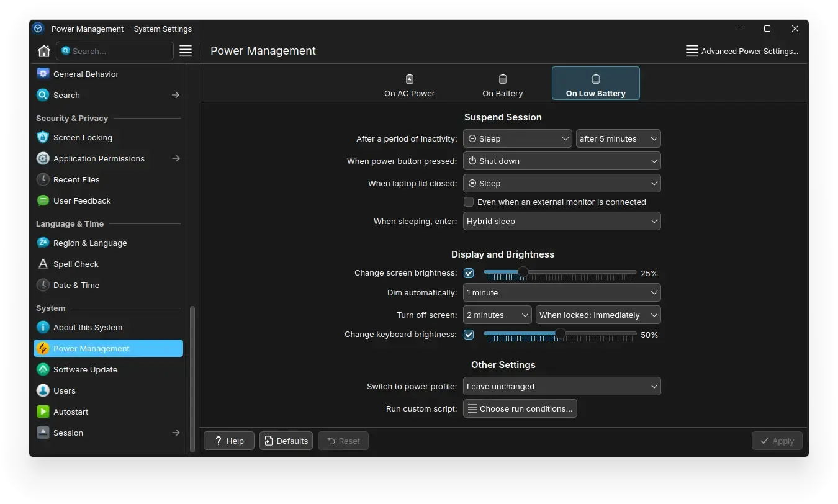838x504 pixels.
Task: Click the User Feedback speech icon
Action: point(43,200)
